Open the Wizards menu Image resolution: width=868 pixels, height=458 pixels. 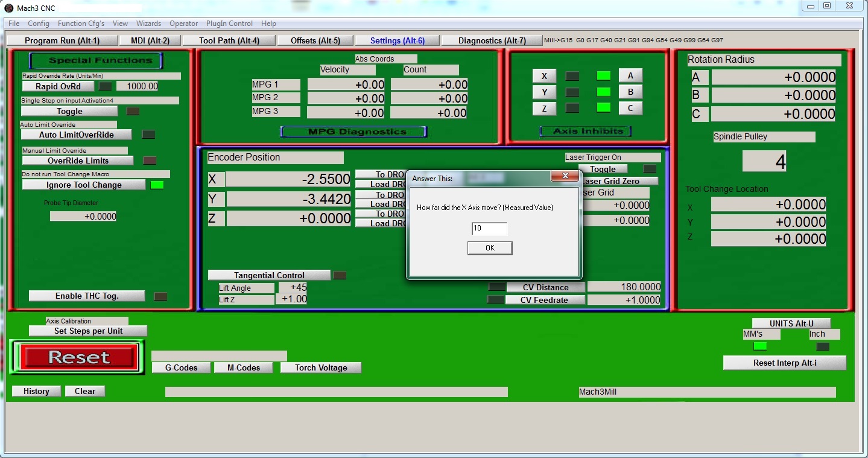(x=148, y=24)
